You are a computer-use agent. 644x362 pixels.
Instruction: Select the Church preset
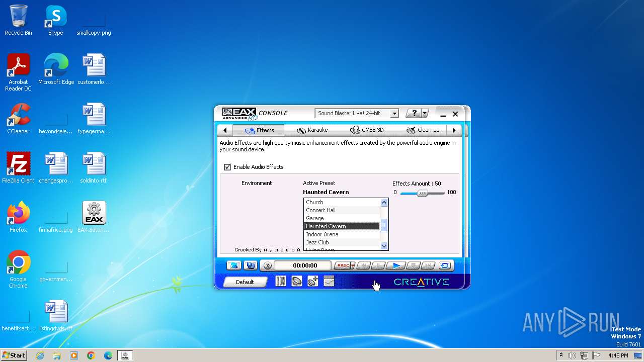342,202
